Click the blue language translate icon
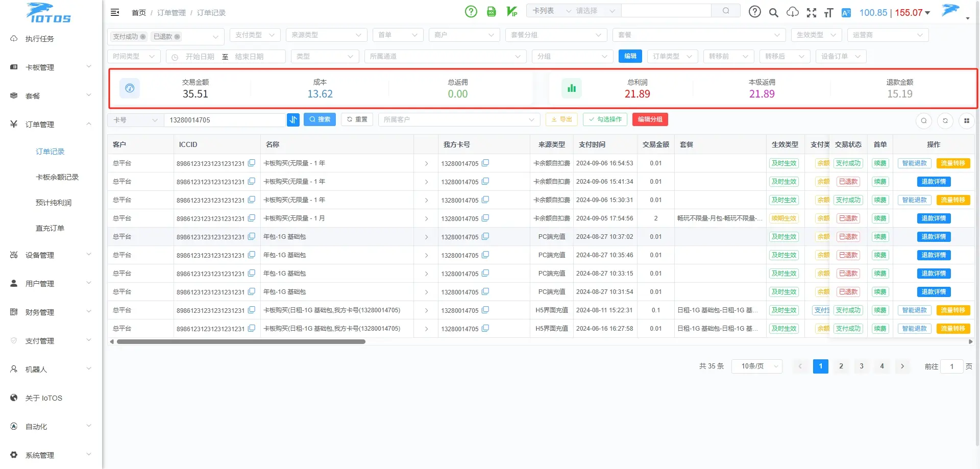980x469 pixels. pos(846,13)
